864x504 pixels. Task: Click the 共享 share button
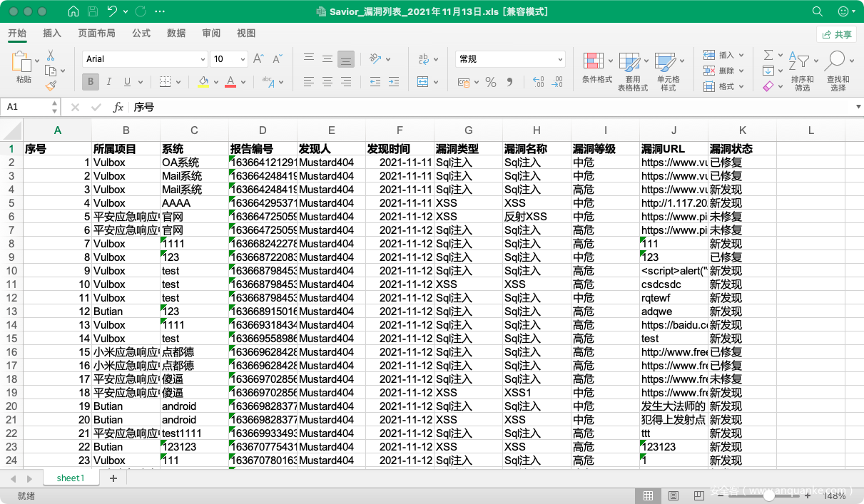point(836,34)
